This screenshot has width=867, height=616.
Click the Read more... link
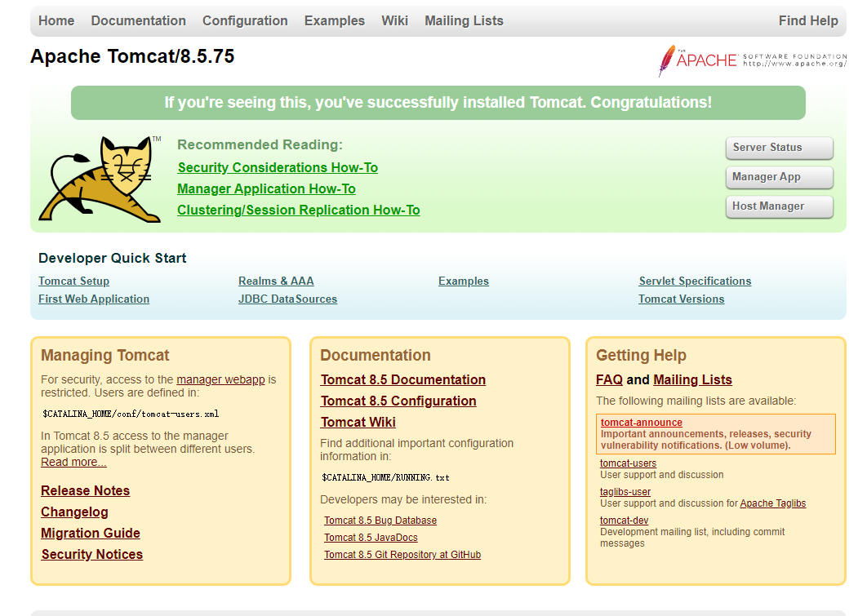73,462
